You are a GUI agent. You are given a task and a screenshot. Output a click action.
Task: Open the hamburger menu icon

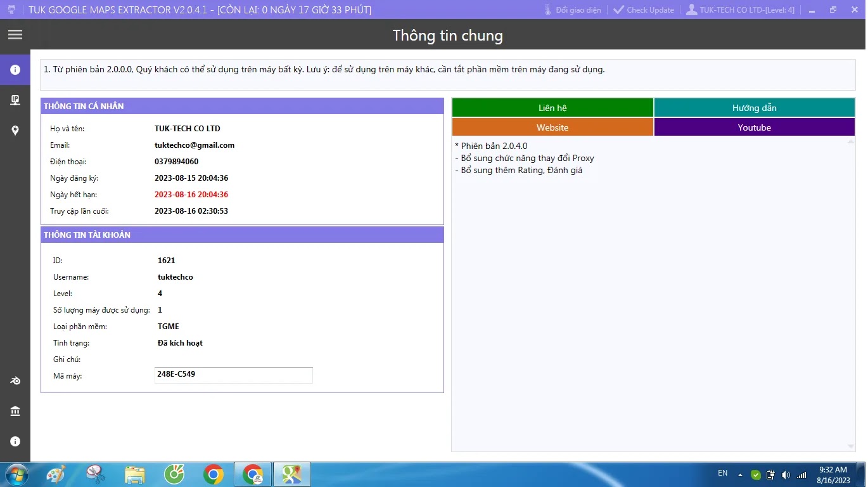(15, 35)
